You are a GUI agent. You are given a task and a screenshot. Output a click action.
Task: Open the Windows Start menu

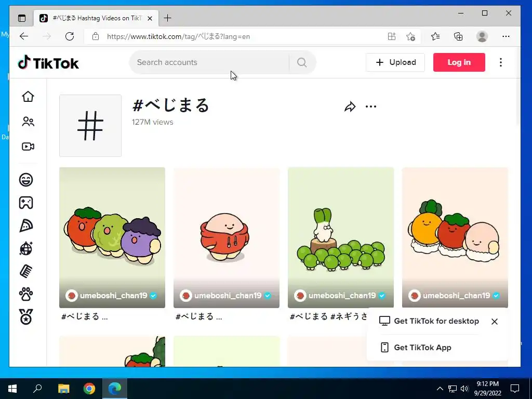point(12,389)
